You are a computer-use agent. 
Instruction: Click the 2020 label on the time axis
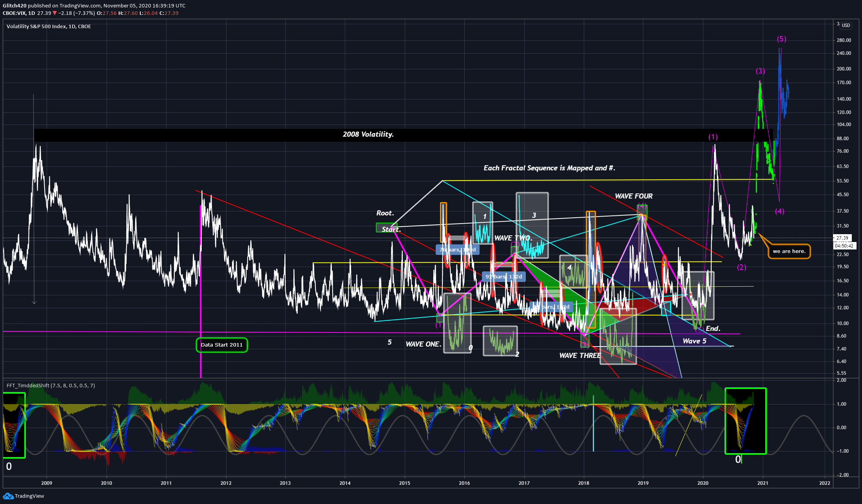point(703,483)
